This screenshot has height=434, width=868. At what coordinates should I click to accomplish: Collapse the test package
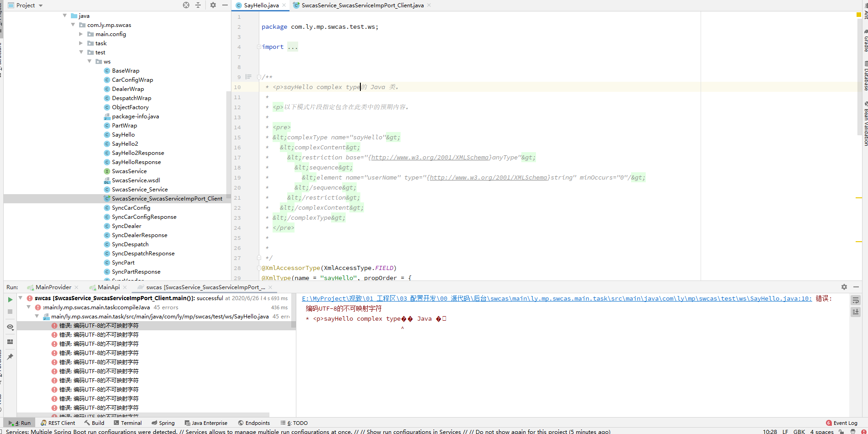pyautogui.click(x=81, y=52)
